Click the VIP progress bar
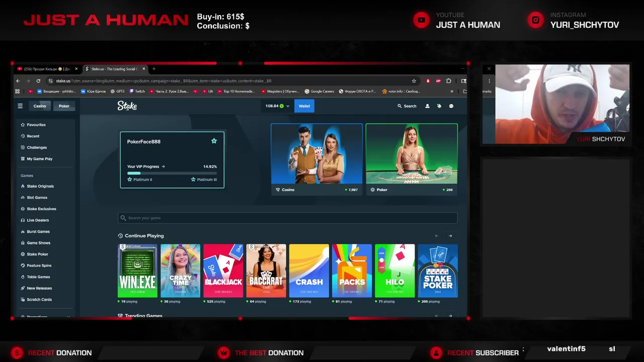 [172, 173]
